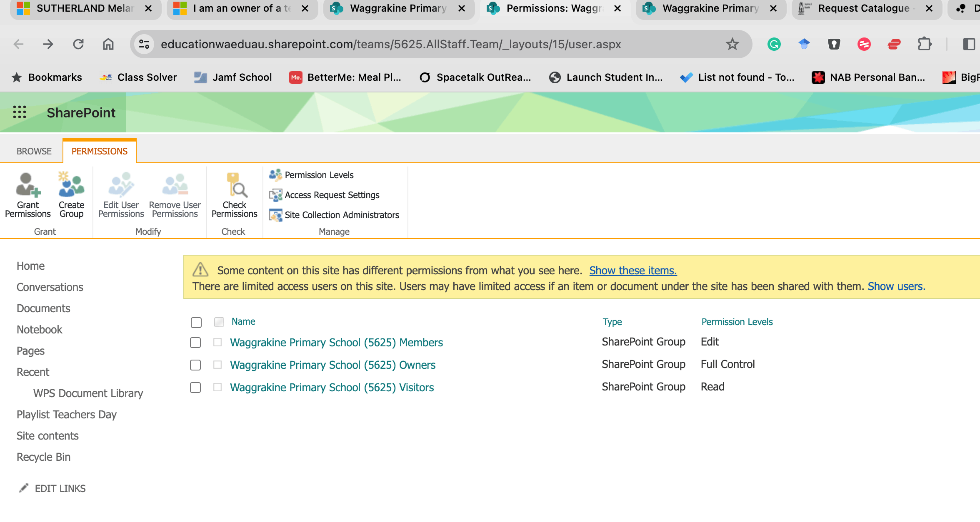Click the browser back arrow
This screenshot has width=980, height=522.
coord(18,44)
